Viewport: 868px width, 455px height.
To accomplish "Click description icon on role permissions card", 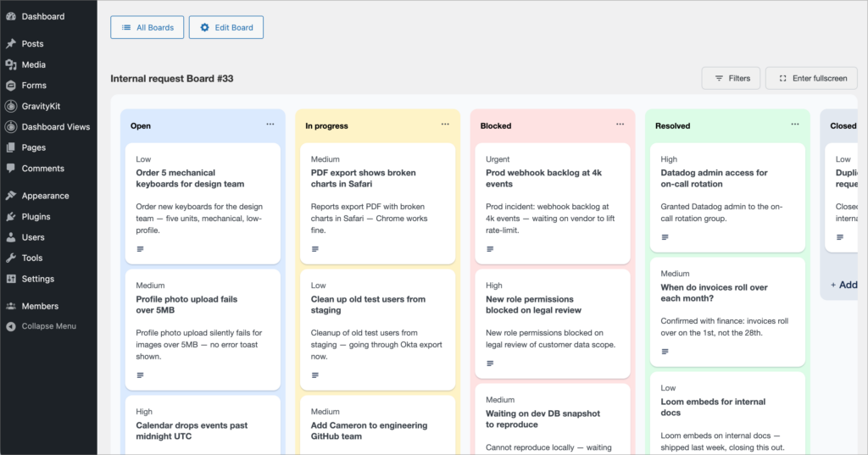I will tap(490, 363).
